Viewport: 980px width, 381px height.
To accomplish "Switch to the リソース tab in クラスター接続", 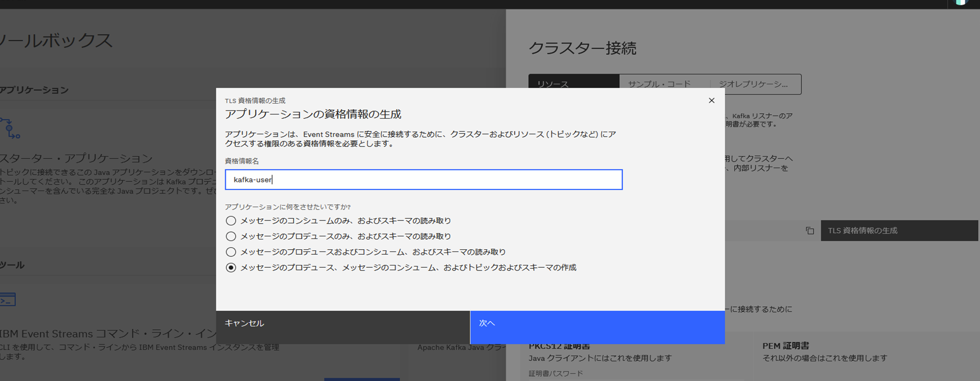I will [574, 84].
